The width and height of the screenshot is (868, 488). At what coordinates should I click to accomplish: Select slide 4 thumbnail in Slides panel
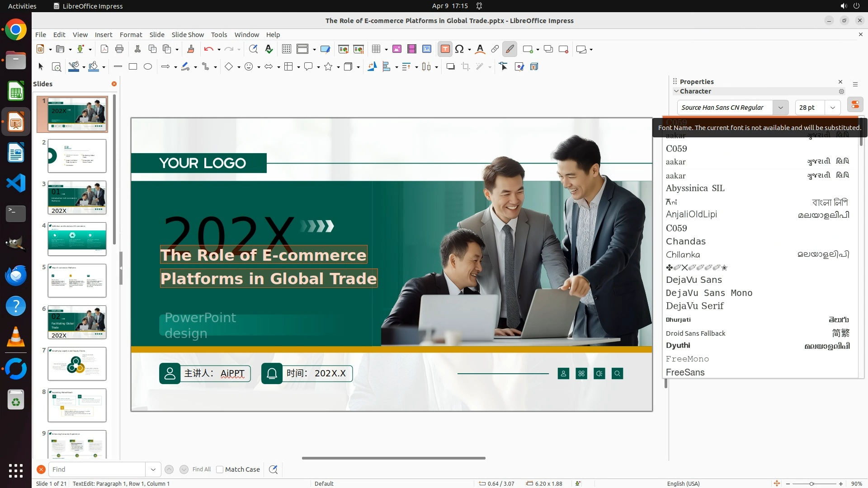coord(77,239)
